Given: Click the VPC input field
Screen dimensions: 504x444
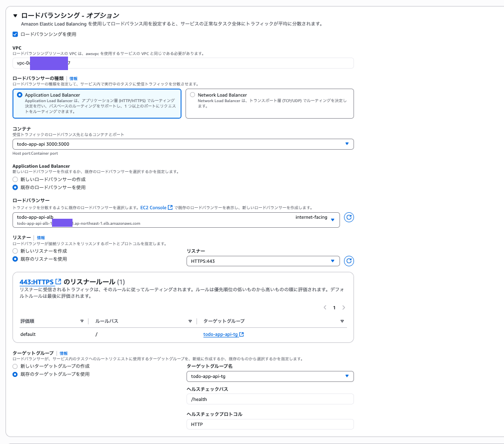Looking at the screenshot, I should coord(183,63).
